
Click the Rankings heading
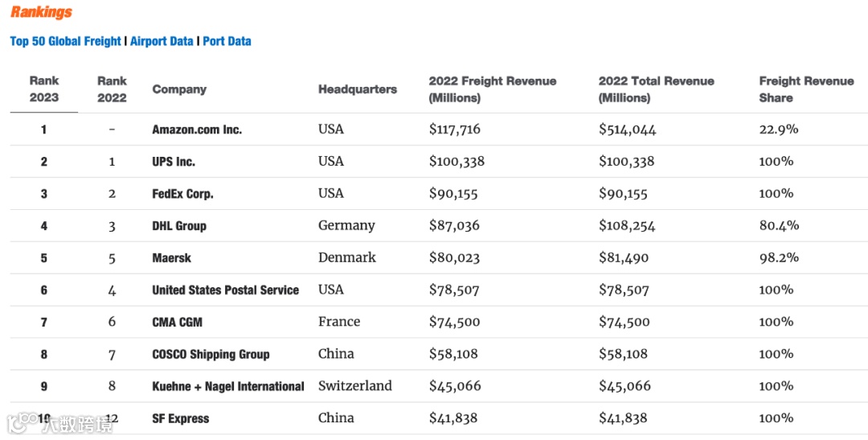41,12
